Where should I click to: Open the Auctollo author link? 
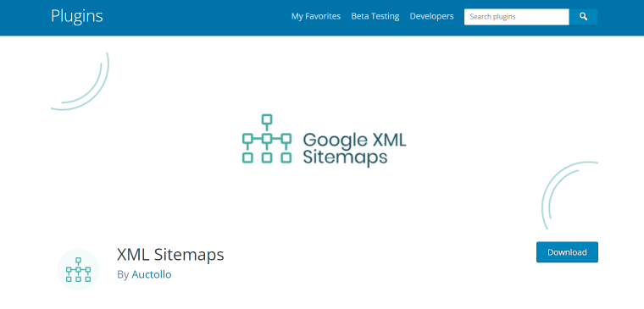(152, 274)
